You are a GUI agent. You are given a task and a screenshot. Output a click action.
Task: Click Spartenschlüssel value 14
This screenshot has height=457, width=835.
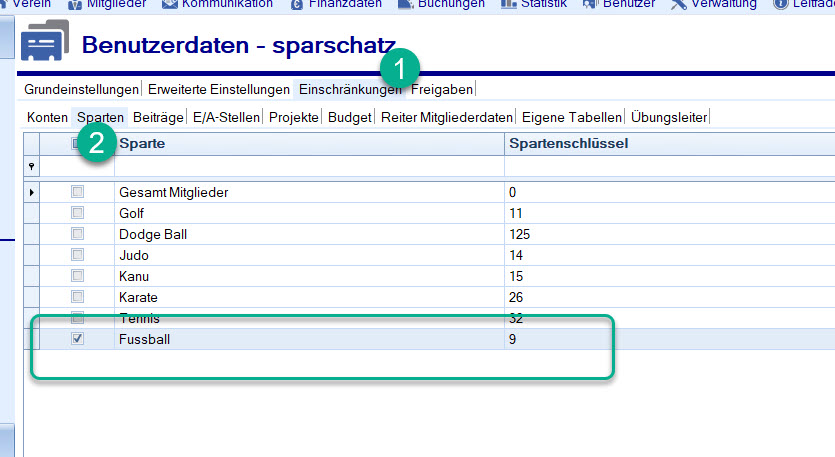click(516, 256)
